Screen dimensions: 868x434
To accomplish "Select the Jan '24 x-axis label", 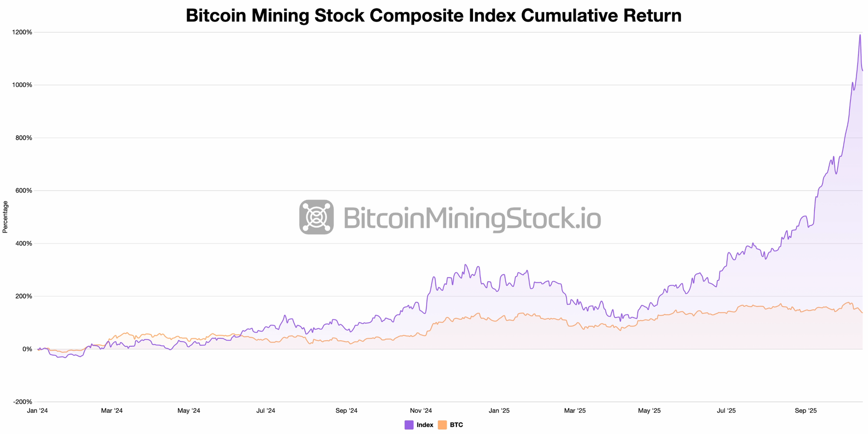I will pyautogui.click(x=37, y=411).
